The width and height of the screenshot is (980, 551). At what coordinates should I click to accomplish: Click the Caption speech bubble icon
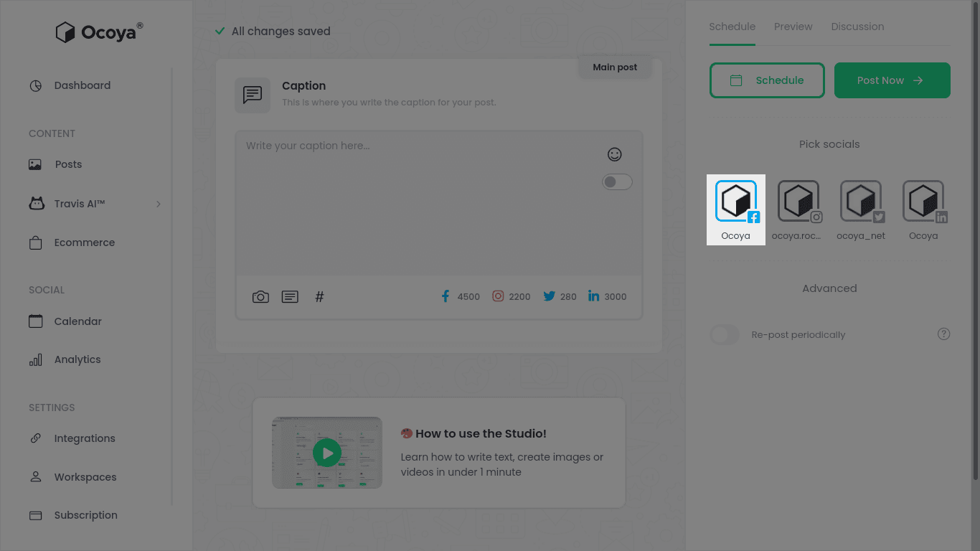pyautogui.click(x=253, y=95)
